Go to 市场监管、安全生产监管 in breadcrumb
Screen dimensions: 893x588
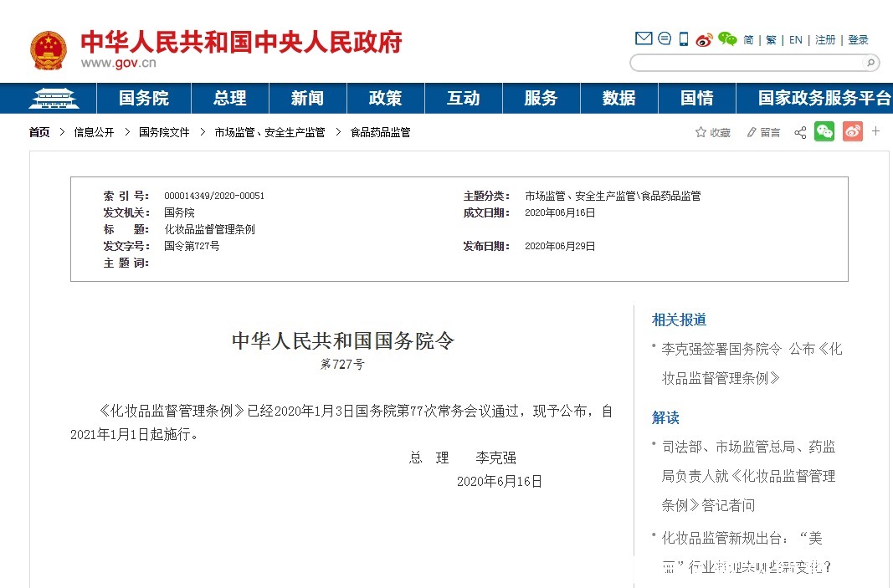(x=270, y=133)
